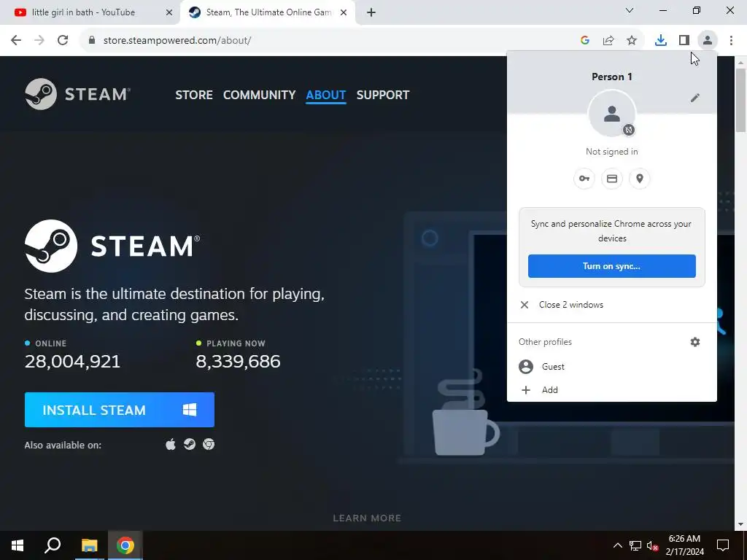
Task: Reload the Steam page
Action: [x=63, y=41]
